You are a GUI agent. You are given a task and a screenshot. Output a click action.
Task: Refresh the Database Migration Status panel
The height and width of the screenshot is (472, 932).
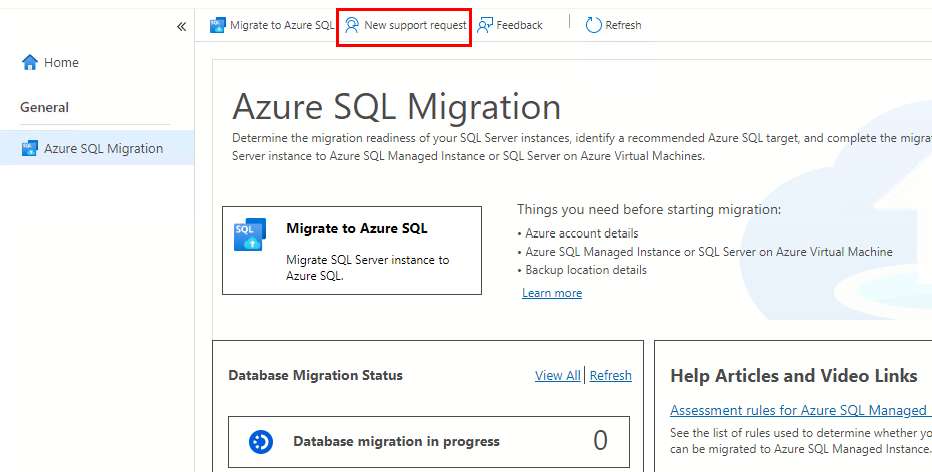click(x=611, y=376)
